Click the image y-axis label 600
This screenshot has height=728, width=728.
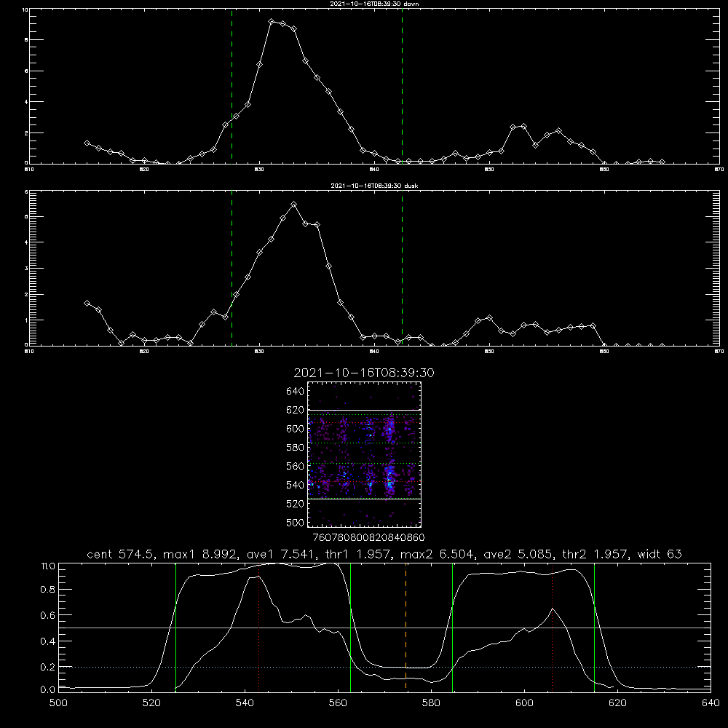[x=296, y=429]
